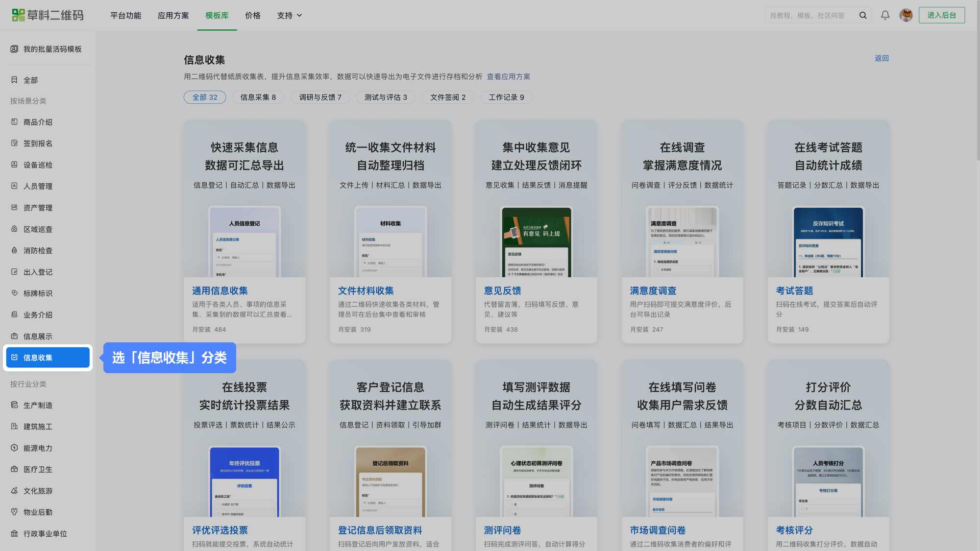Click the 资产管理 sidebar icon
This screenshot has width=980, height=551.
click(x=14, y=208)
